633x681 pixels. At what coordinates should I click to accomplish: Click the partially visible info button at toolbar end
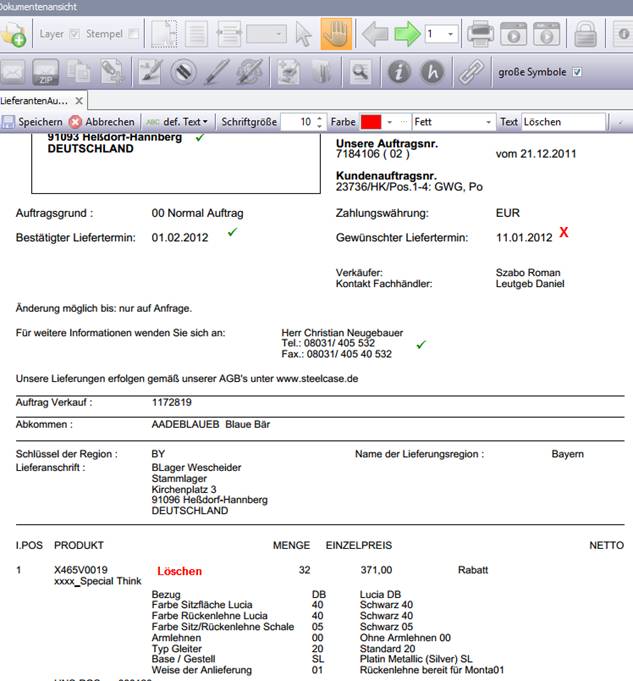(623, 34)
